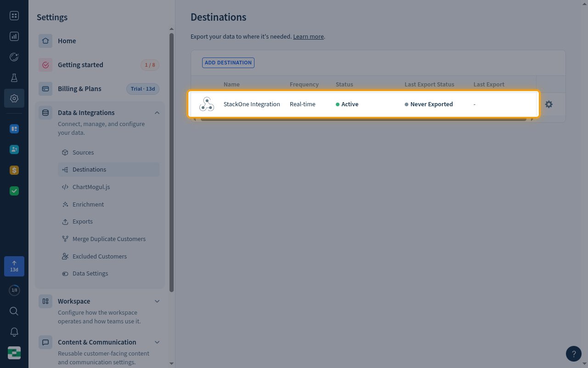This screenshot has height=368, width=588.
Task: Open the dashboard grid icon in left rail
Action: 14,16
